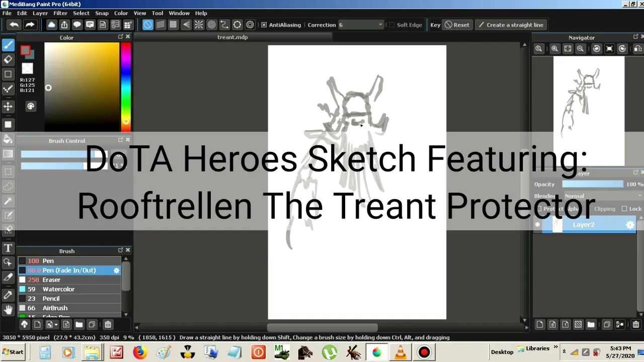Screen dimensions: 644x362
Task: Enable concentric circle snap
Action: (x=212, y=25)
